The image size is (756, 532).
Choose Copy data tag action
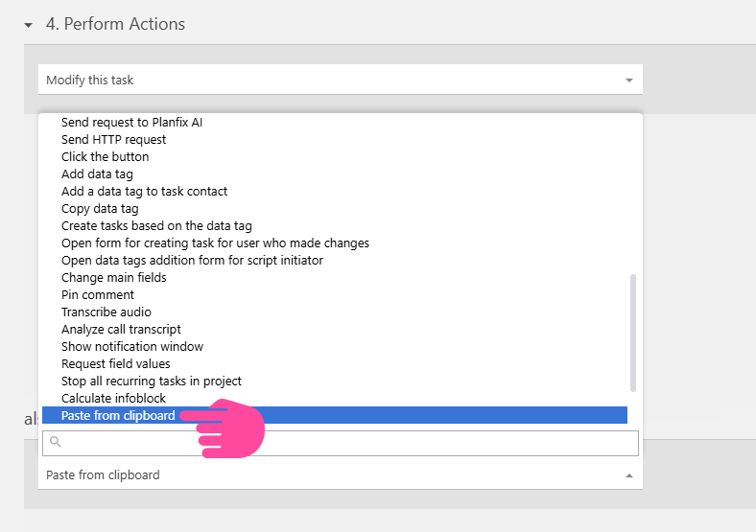(100, 208)
